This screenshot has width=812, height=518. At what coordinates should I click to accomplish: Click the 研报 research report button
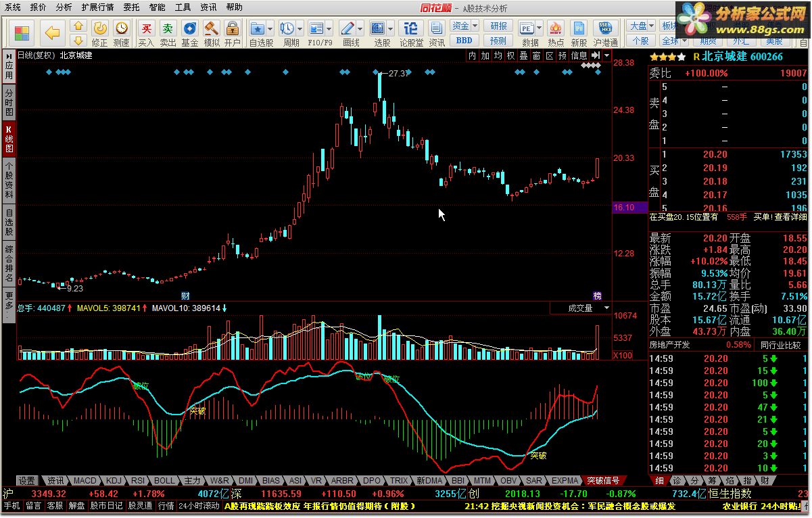pyautogui.click(x=498, y=26)
